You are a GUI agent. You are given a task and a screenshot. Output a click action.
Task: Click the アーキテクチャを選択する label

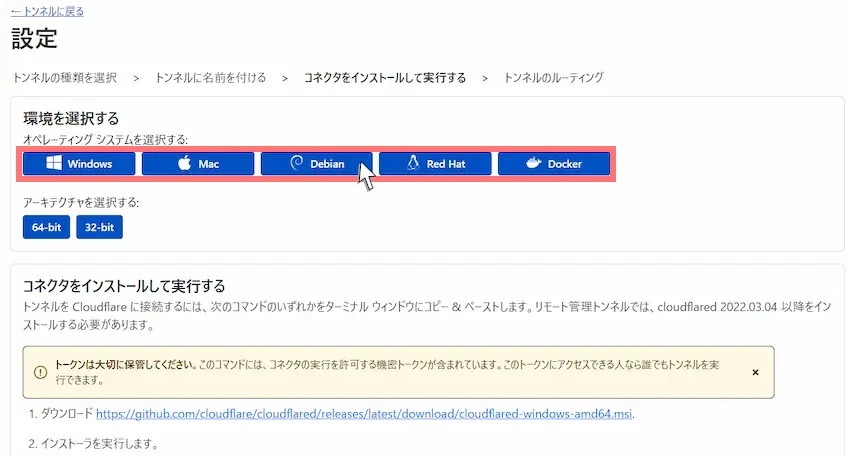81,203
